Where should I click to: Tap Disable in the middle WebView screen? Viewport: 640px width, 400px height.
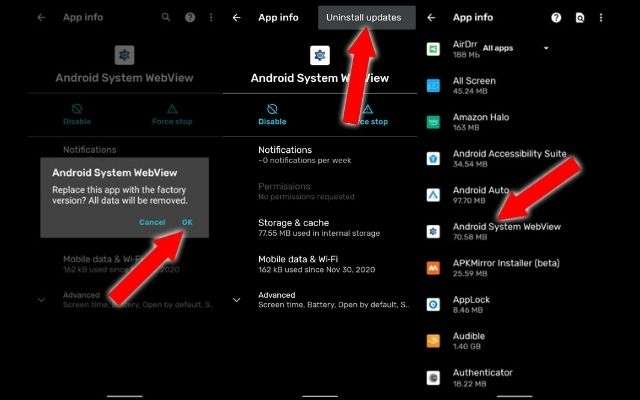coord(272,114)
